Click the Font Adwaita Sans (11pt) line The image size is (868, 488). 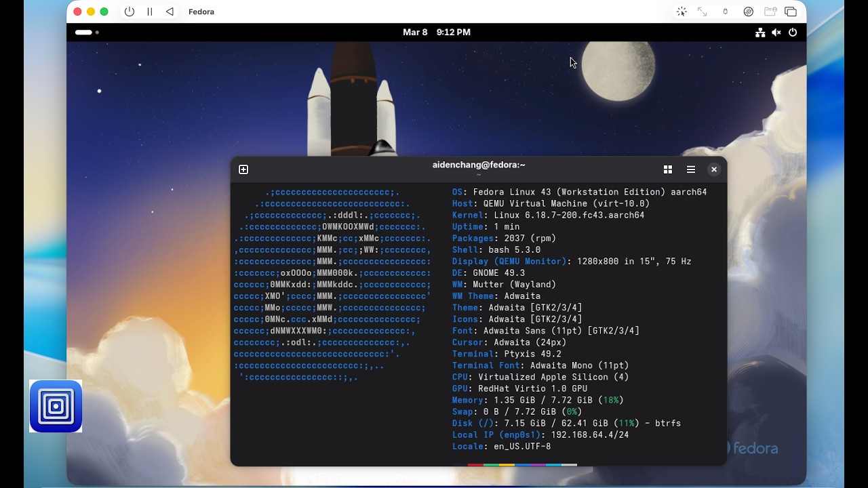546,330
